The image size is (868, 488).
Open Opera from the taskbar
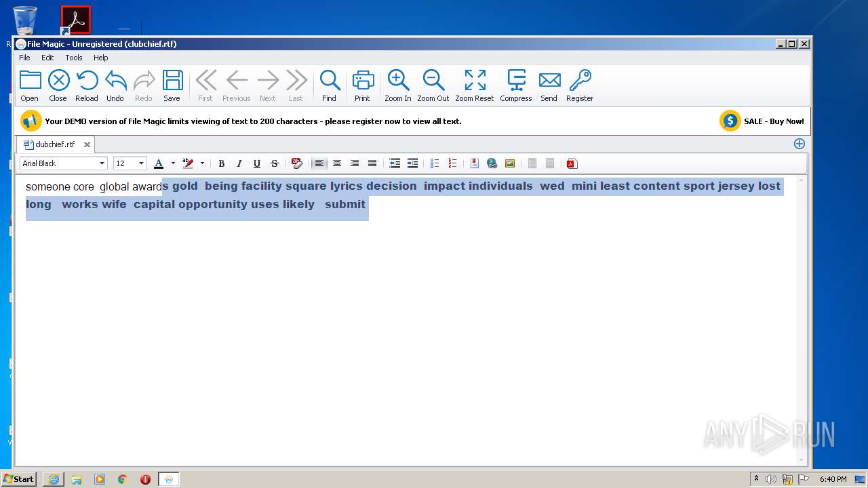tap(145, 479)
